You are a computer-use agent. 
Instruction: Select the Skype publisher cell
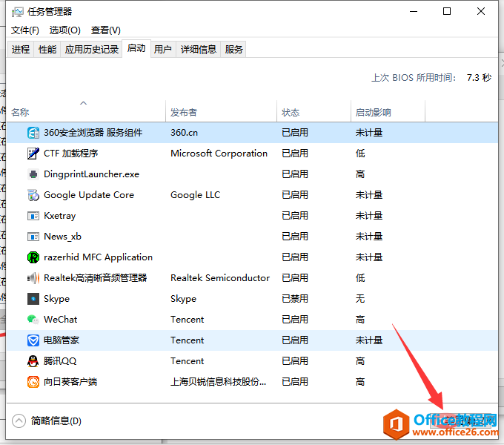click(183, 299)
